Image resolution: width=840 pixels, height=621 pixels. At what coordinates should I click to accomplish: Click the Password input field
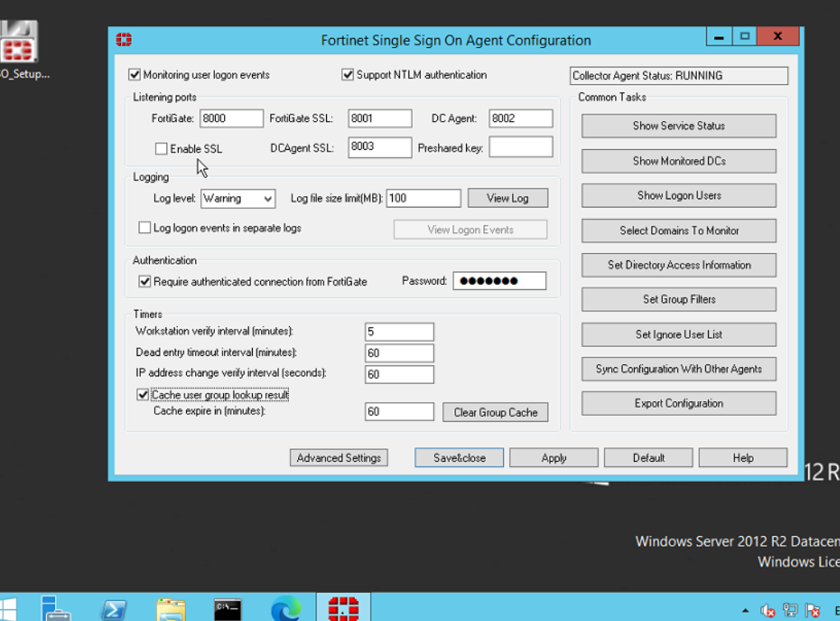pos(499,281)
